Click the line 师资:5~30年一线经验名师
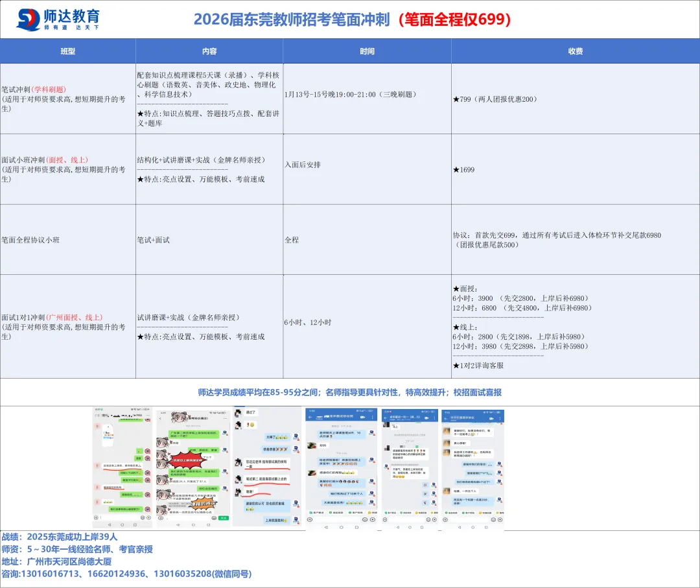 point(77,549)
